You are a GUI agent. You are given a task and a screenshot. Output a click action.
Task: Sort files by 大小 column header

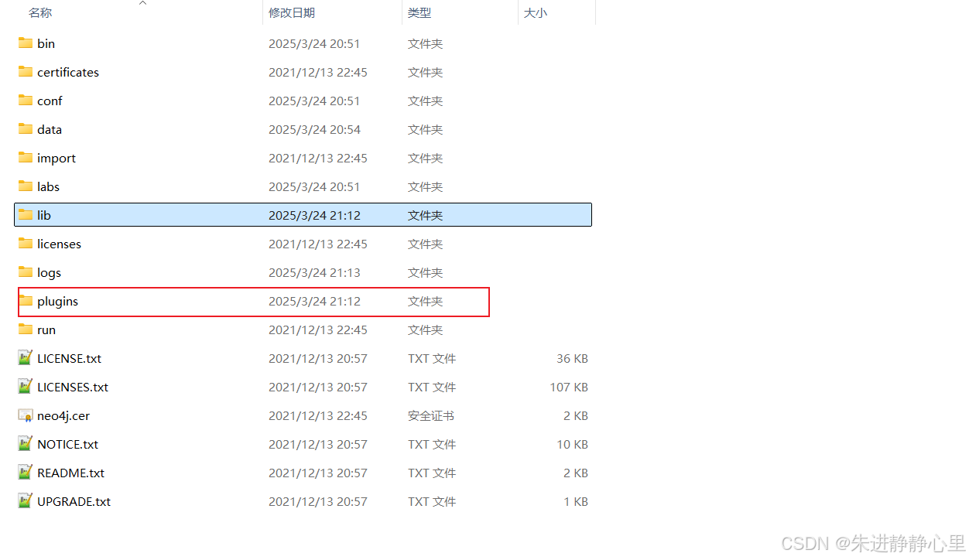point(535,12)
